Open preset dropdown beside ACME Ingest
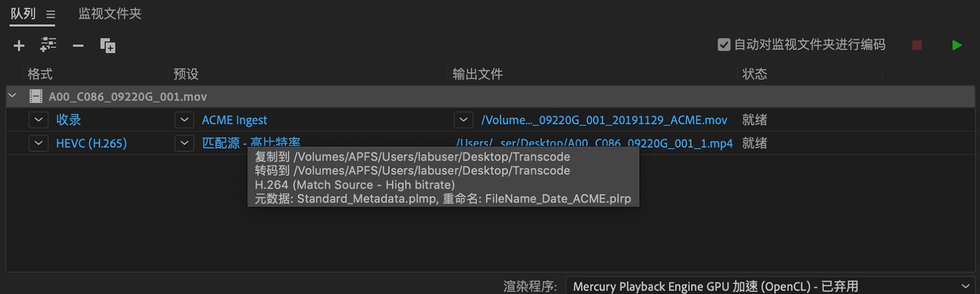This screenshot has height=294, width=980. pos(184,120)
